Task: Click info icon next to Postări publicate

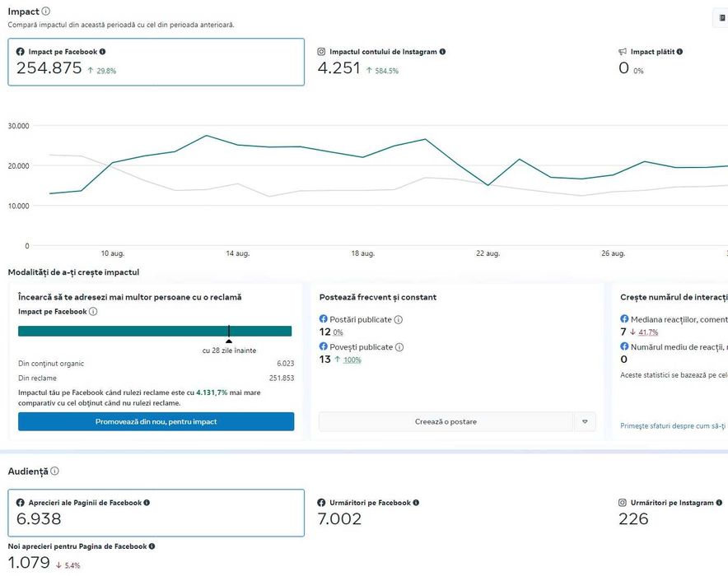Action: click(x=399, y=319)
